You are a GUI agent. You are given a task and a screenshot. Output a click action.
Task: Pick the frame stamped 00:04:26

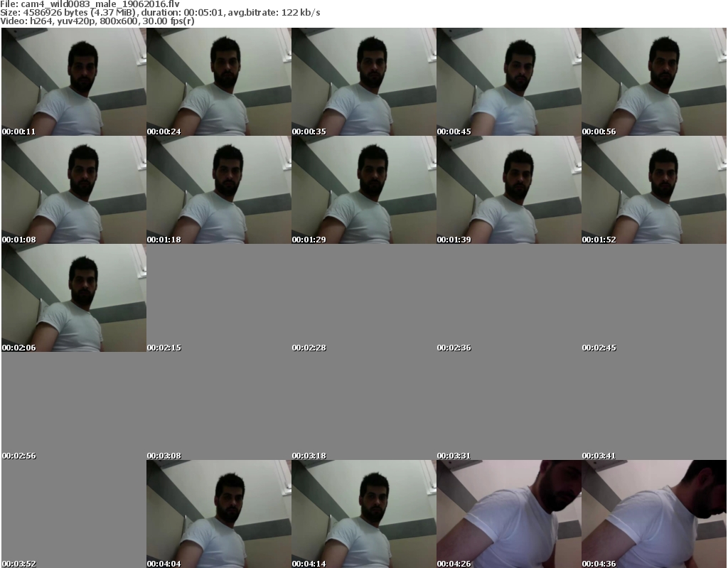509,514
